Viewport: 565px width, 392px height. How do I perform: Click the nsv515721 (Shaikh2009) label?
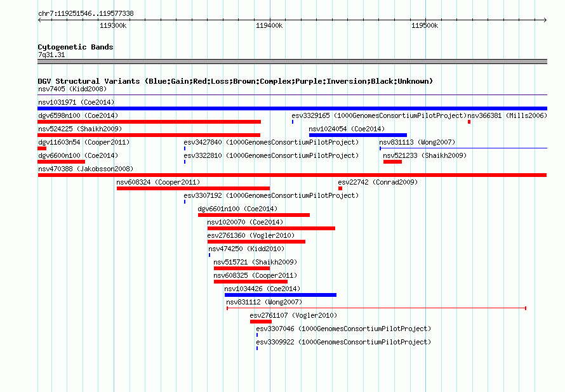click(255, 262)
